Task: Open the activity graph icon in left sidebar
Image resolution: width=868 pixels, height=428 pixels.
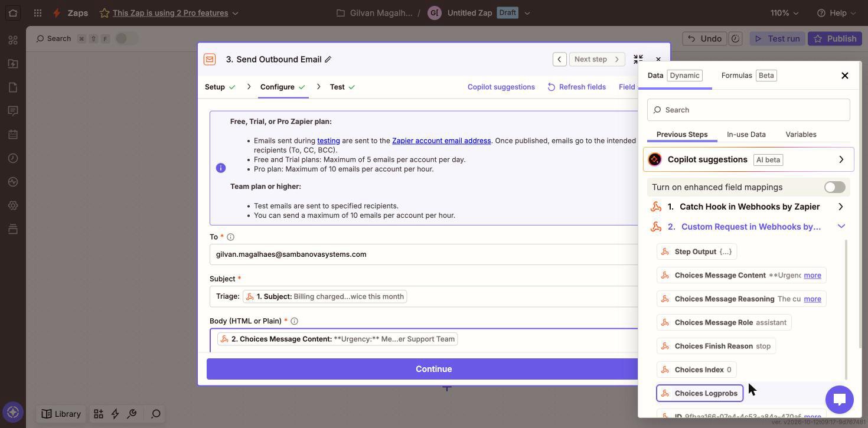Action: pyautogui.click(x=13, y=182)
